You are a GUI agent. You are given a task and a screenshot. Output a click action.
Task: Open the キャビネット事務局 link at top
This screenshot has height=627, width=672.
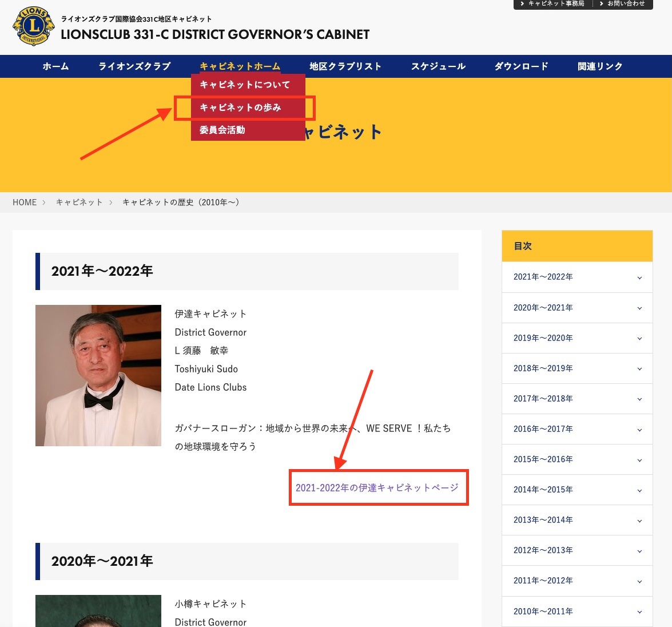552,4
